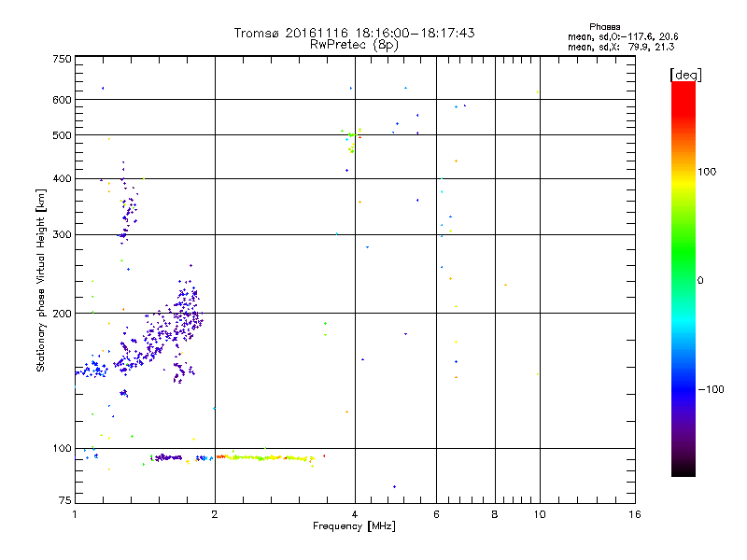Click the plot title 'Tromsø 20161116 18:16:00-18:17:43'
Screen dimensions: 747x560
click(354, 33)
